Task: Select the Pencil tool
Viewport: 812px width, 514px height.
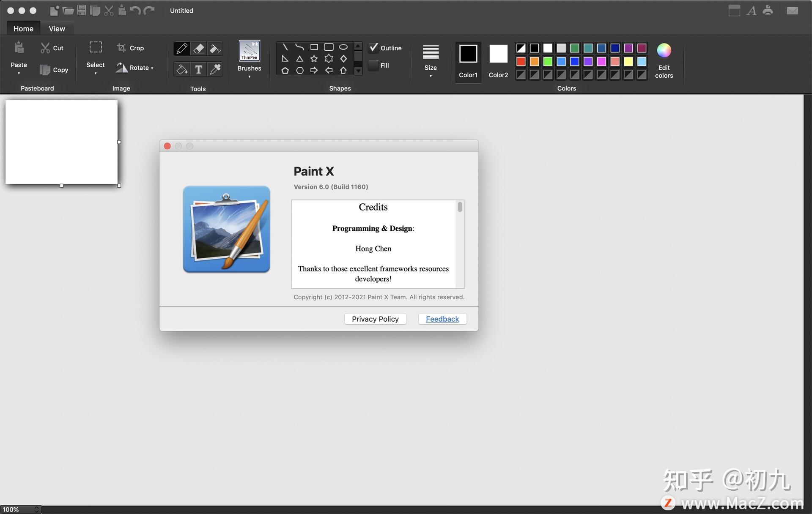Action: pyautogui.click(x=182, y=49)
